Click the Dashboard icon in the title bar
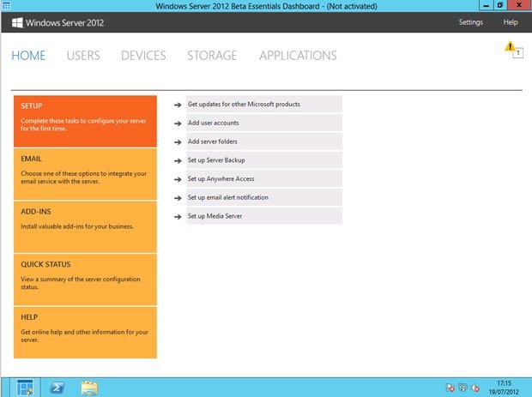 click(6, 6)
